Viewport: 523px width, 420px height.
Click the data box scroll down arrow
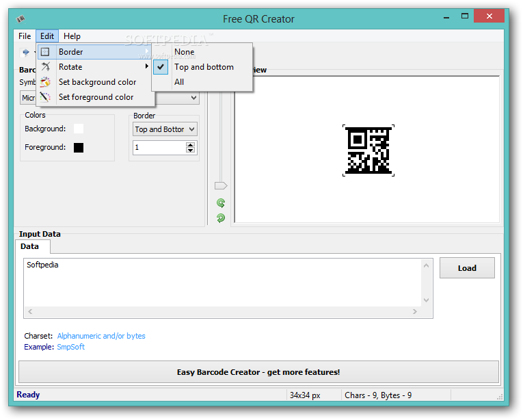tap(426, 300)
